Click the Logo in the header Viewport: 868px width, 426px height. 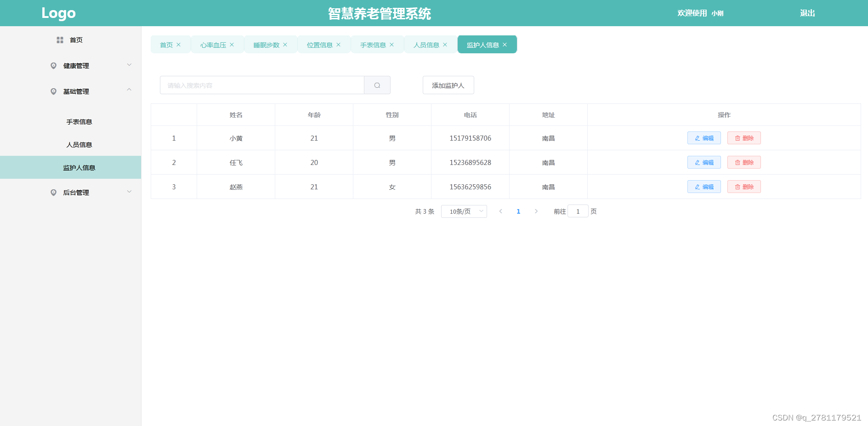pyautogui.click(x=58, y=13)
